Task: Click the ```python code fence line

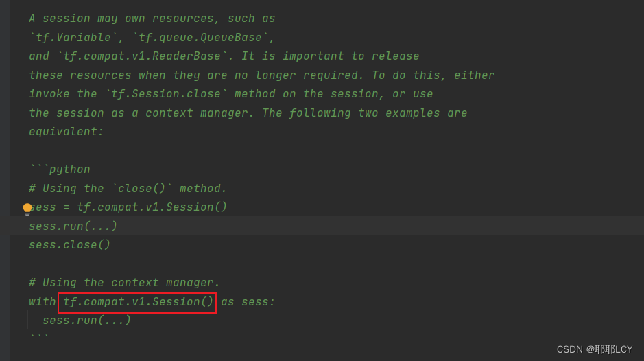Action: (x=60, y=169)
